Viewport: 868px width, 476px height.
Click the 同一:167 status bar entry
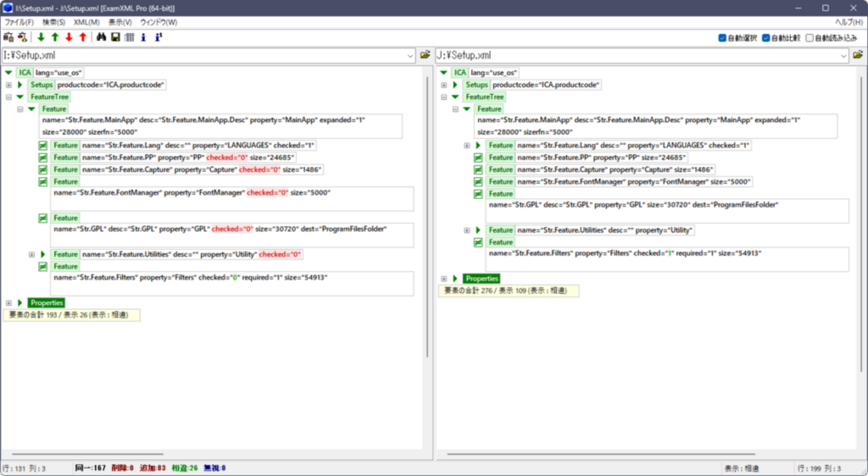click(90, 468)
